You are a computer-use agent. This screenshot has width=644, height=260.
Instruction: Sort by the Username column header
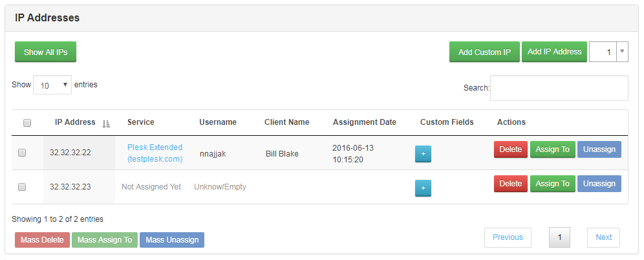tap(218, 122)
